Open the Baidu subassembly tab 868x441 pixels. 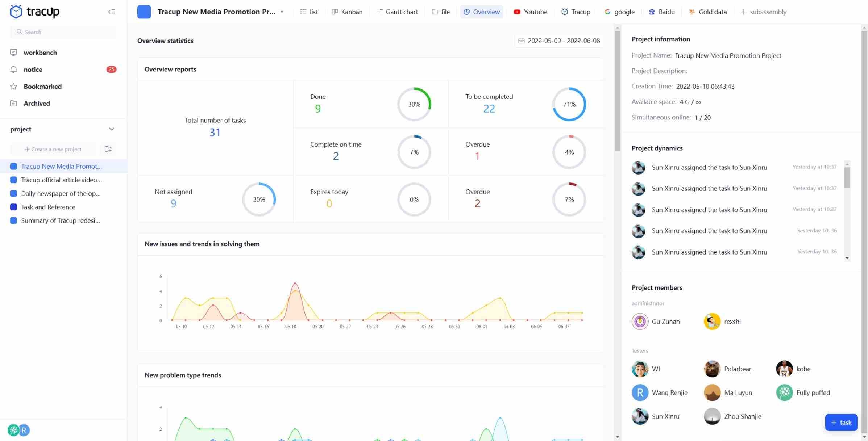[x=661, y=12]
